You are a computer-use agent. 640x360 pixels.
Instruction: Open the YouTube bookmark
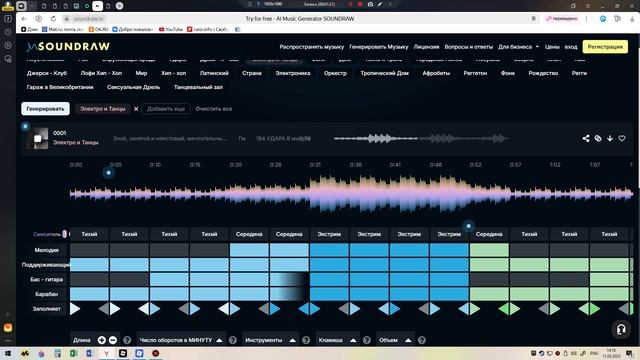coord(171,29)
